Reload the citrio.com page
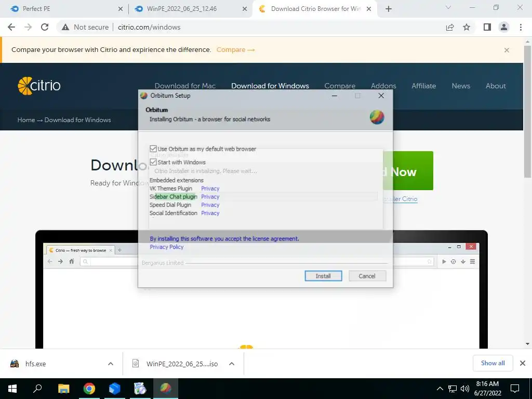This screenshot has width=532, height=399. 45,27
